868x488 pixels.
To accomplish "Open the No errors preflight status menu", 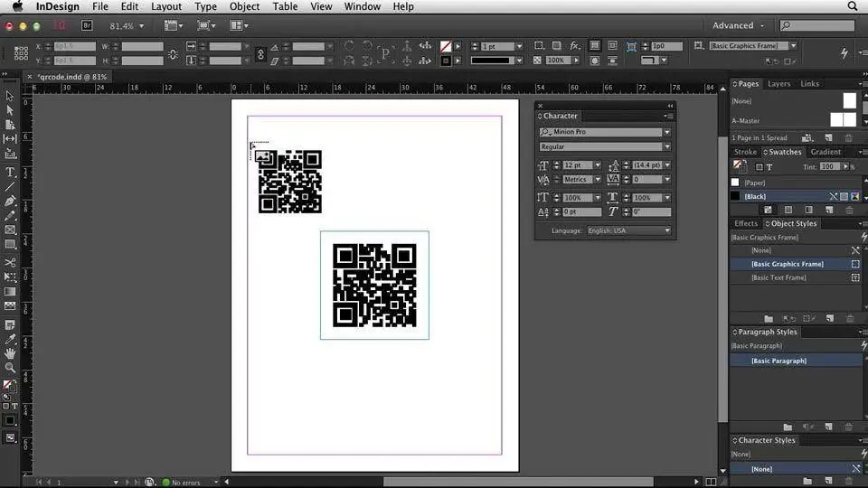I will [x=216, y=483].
